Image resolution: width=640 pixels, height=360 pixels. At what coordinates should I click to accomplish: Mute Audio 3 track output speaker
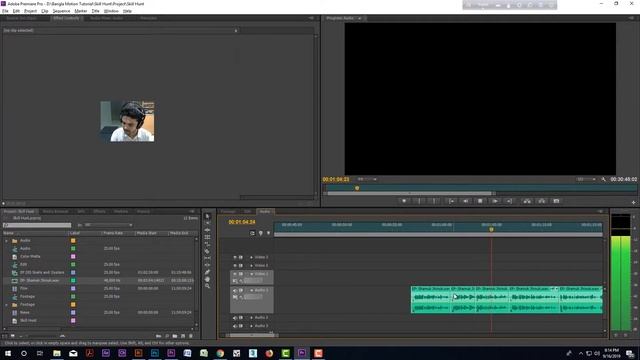point(235,326)
